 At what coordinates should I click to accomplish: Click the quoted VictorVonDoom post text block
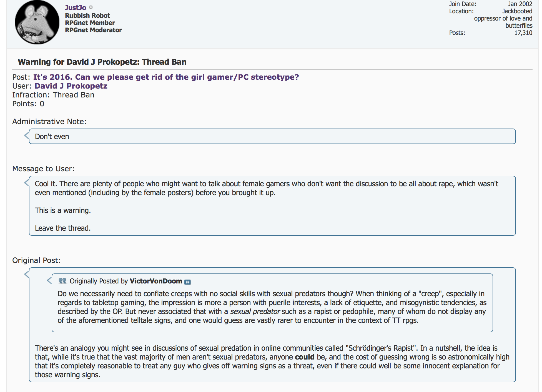pyautogui.click(x=272, y=307)
